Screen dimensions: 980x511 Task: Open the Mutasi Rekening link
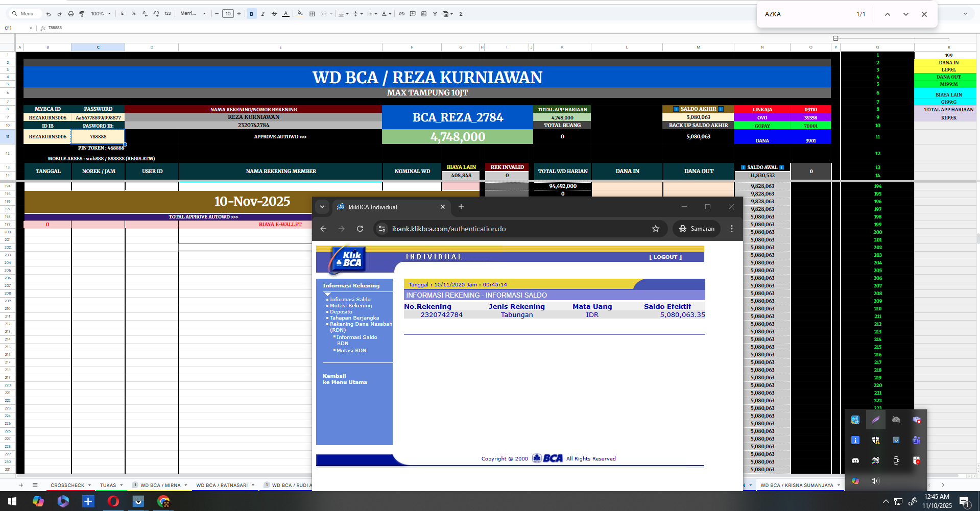(350, 306)
